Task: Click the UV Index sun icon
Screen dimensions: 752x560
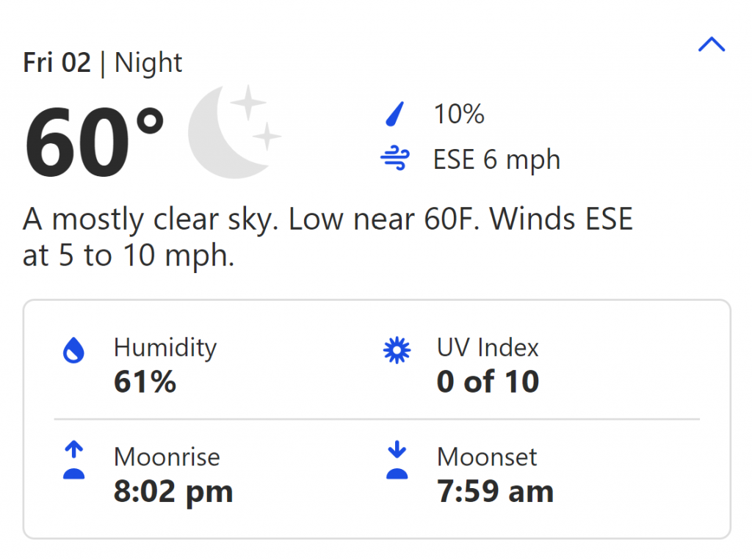Action: click(397, 351)
